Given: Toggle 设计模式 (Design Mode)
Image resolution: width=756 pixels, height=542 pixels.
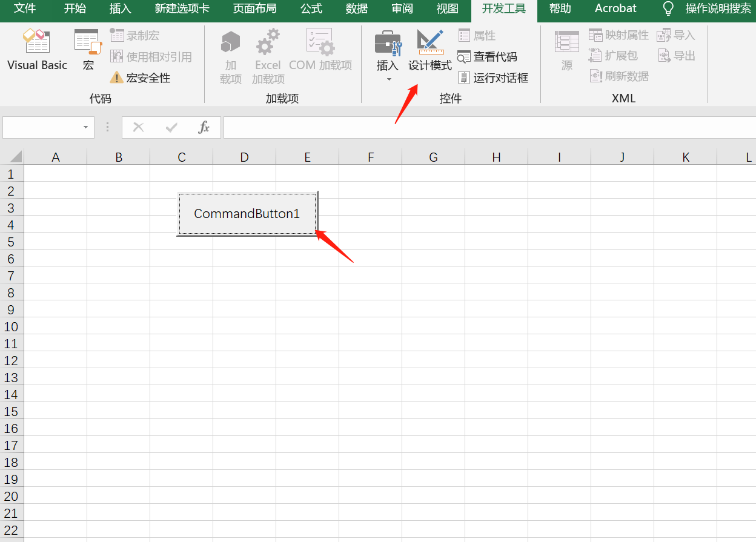Looking at the screenshot, I should coord(430,51).
